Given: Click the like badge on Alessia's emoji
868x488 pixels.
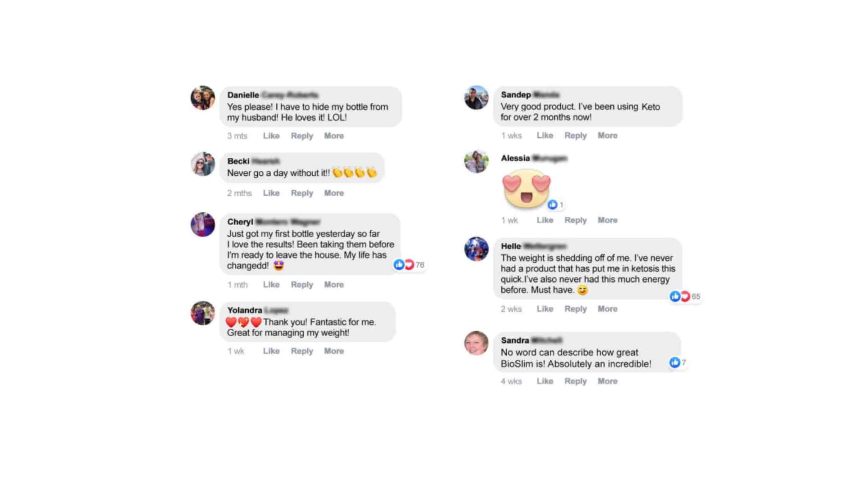Looking at the screenshot, I should 555,205.
